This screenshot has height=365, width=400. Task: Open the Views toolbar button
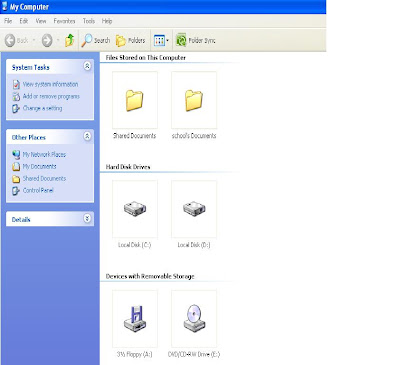coord(161,41)
